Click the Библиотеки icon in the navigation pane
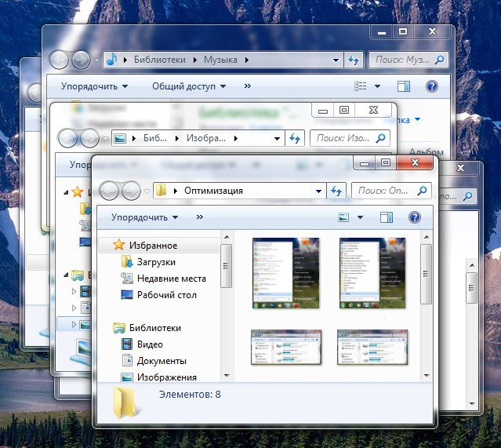 click(x=119, y=328)
